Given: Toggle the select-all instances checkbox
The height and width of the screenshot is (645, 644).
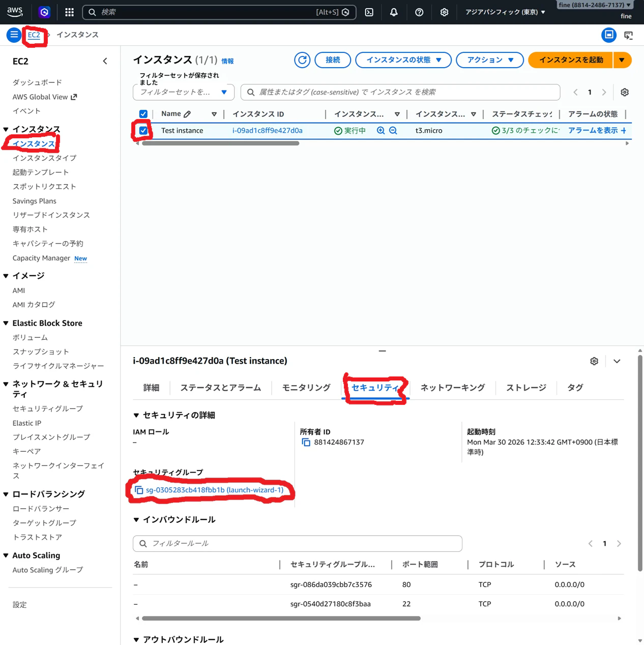Looking at the screenshot, I should [143, 114].
